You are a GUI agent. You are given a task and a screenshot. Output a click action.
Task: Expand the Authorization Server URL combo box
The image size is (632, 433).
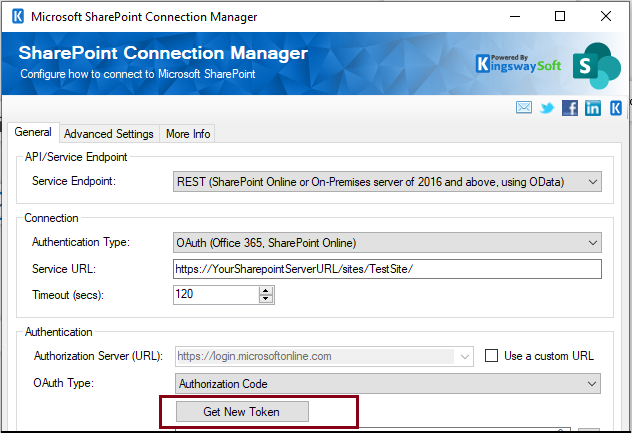click(x=464, y=356)
